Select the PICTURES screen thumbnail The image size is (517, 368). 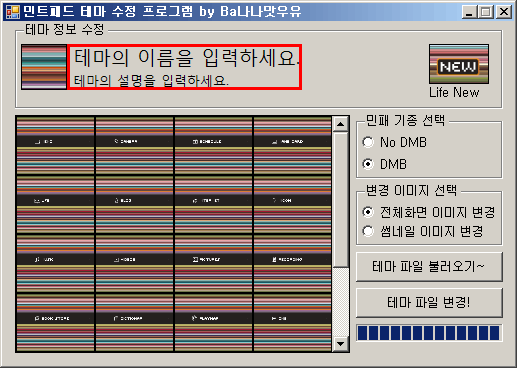point(213,263)
